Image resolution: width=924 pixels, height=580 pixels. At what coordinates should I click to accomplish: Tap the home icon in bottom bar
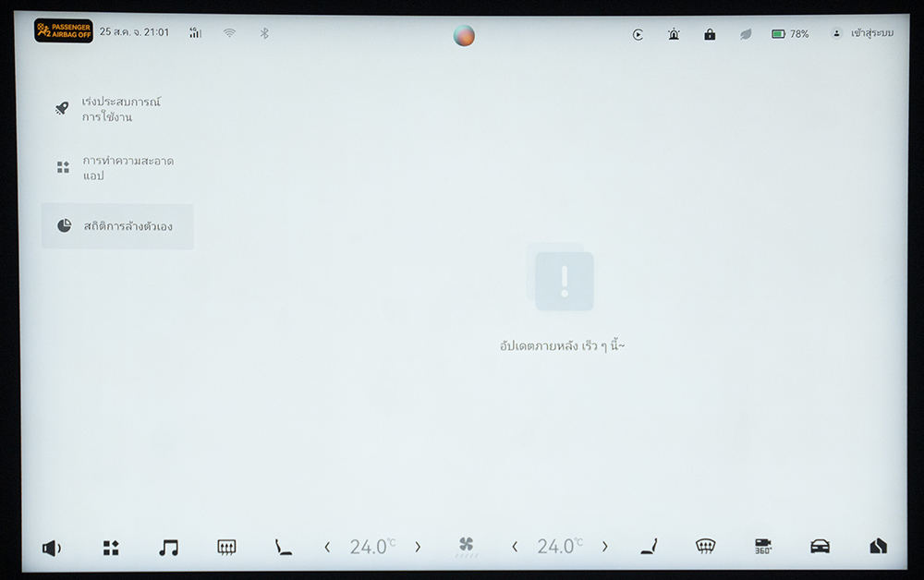(878, 547)
